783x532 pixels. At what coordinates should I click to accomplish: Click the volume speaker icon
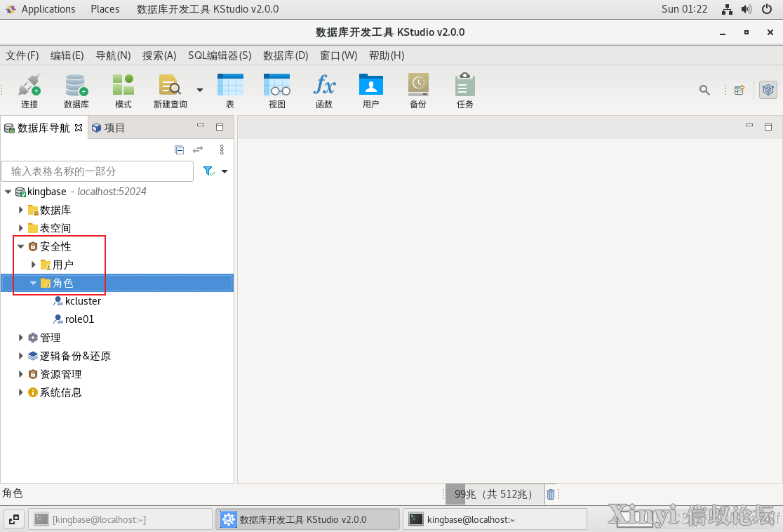point(747,9)
